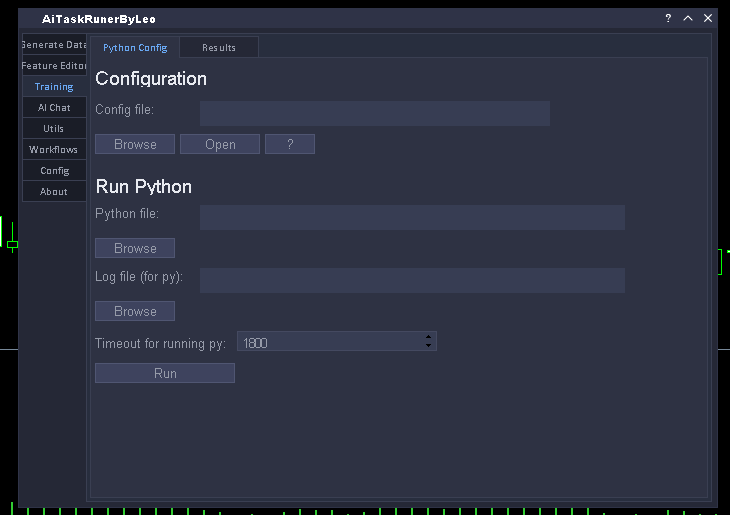Screen dimensions: 730x515
Task: Open the Workflows sidebar tab
Action: click(54, 150)
